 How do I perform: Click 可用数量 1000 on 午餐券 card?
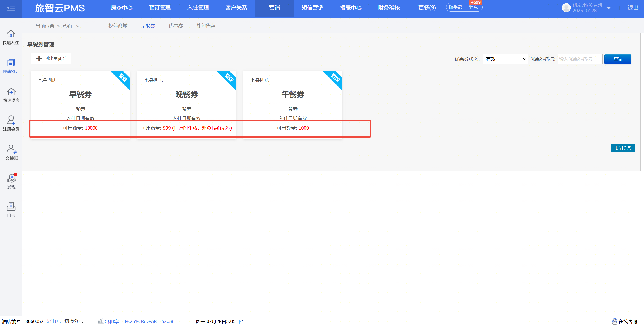coord(293,128)
